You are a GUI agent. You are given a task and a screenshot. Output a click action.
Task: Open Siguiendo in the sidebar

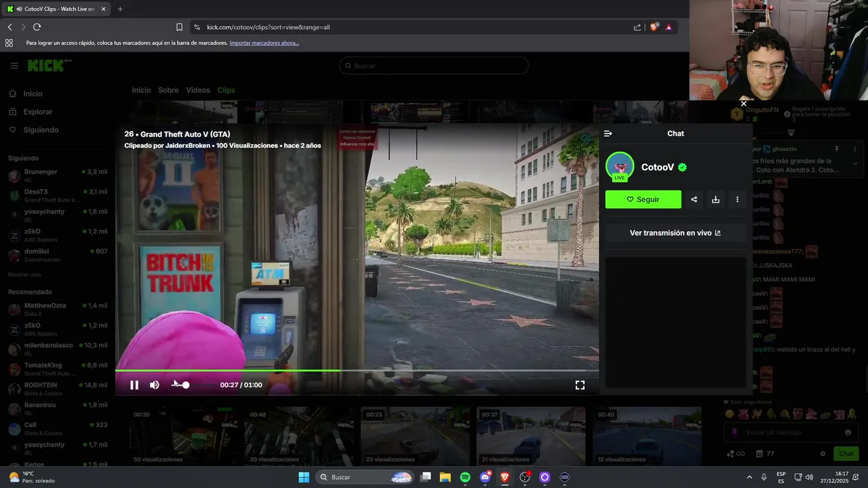[41, 129]
